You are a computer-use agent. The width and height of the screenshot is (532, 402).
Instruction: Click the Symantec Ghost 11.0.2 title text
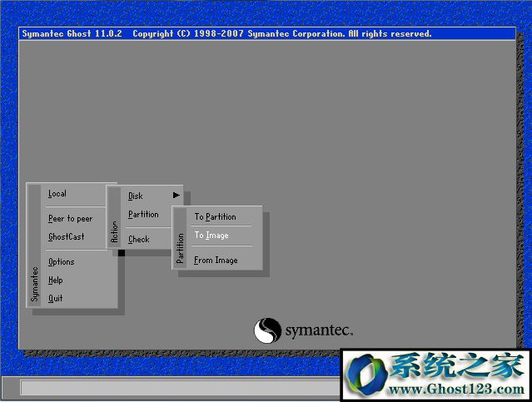click(72, 33)
